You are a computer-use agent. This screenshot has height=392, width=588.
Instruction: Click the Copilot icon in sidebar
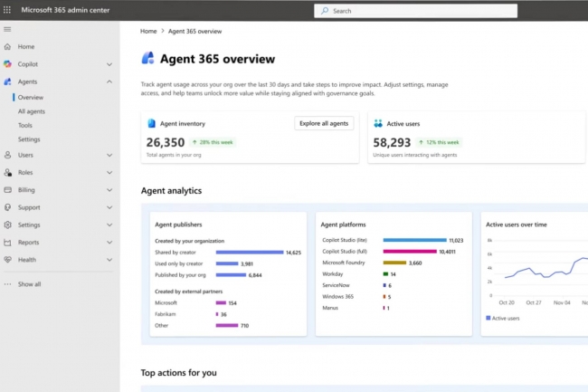pyautogui.click(x=7, y=64)
